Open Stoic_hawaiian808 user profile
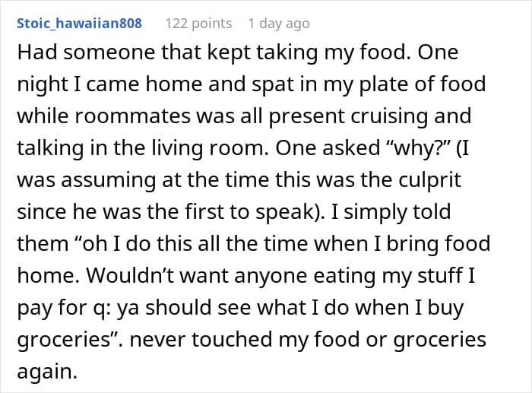Screen dimensions: 532x393 (79, 23)
